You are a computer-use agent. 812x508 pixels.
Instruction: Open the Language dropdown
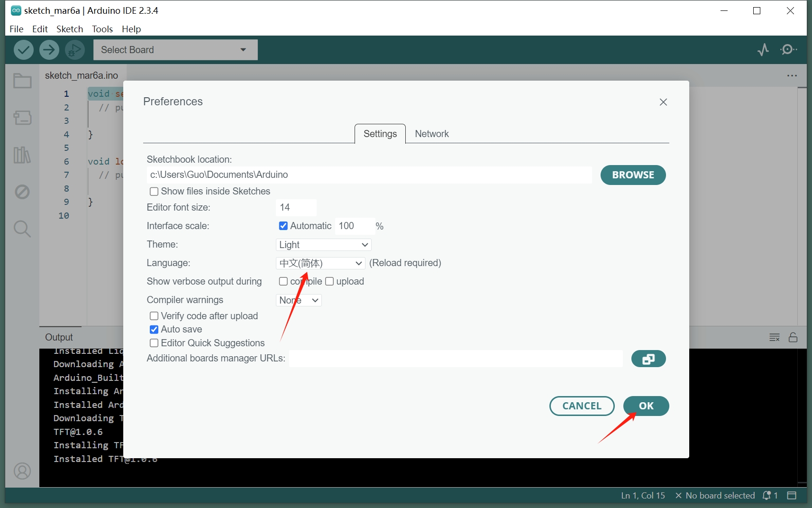320,263
